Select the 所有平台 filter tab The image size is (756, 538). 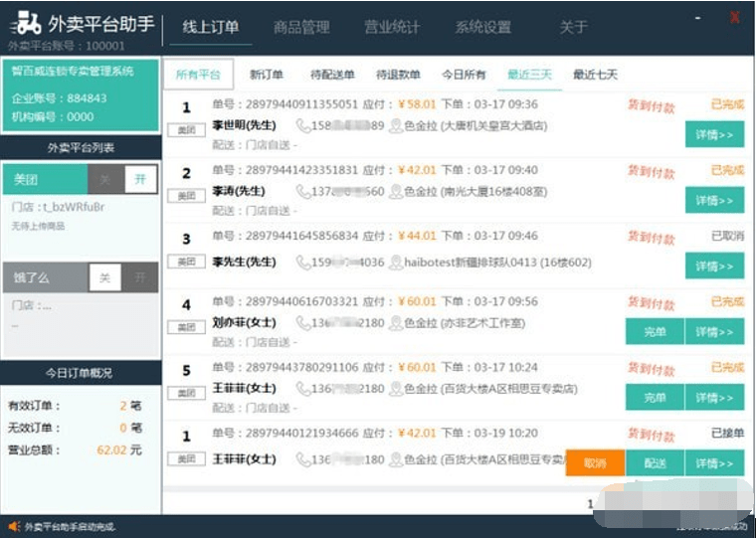[198, 75]
